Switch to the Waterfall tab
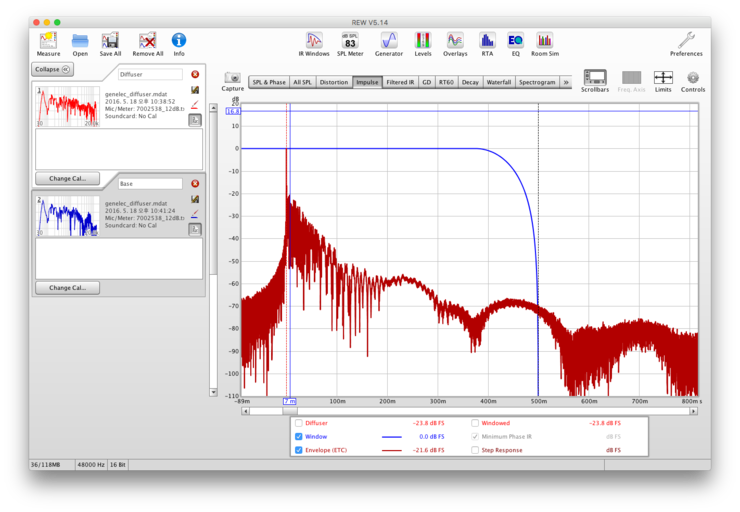740x512 pixels. [498, 82]
